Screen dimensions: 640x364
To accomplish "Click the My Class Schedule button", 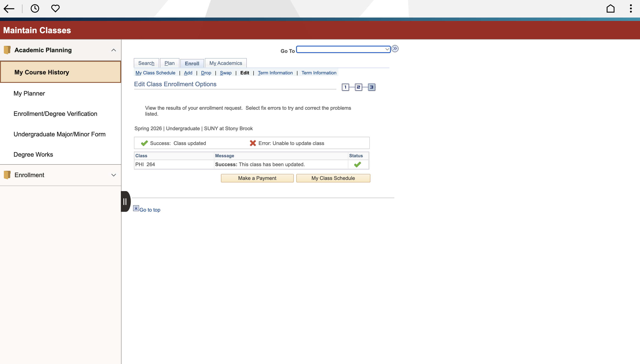I will (333, 178).
